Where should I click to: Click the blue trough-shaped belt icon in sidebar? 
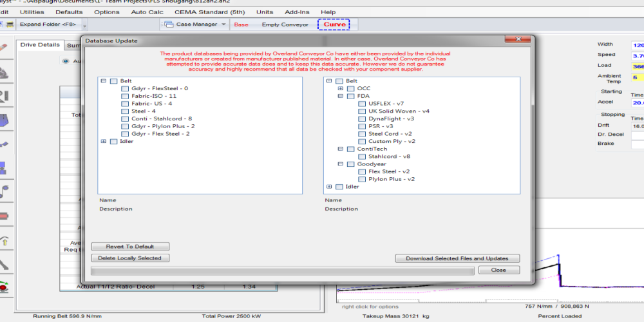4,121
